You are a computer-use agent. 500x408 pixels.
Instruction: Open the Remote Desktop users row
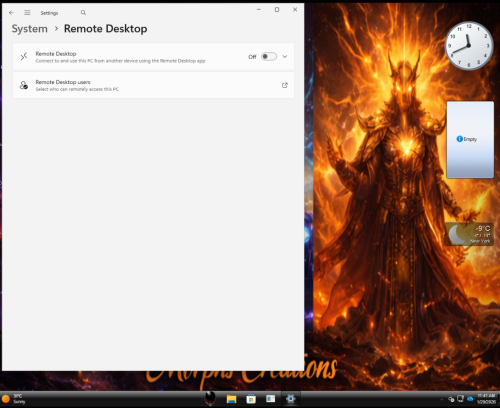[x=153, y=85]
